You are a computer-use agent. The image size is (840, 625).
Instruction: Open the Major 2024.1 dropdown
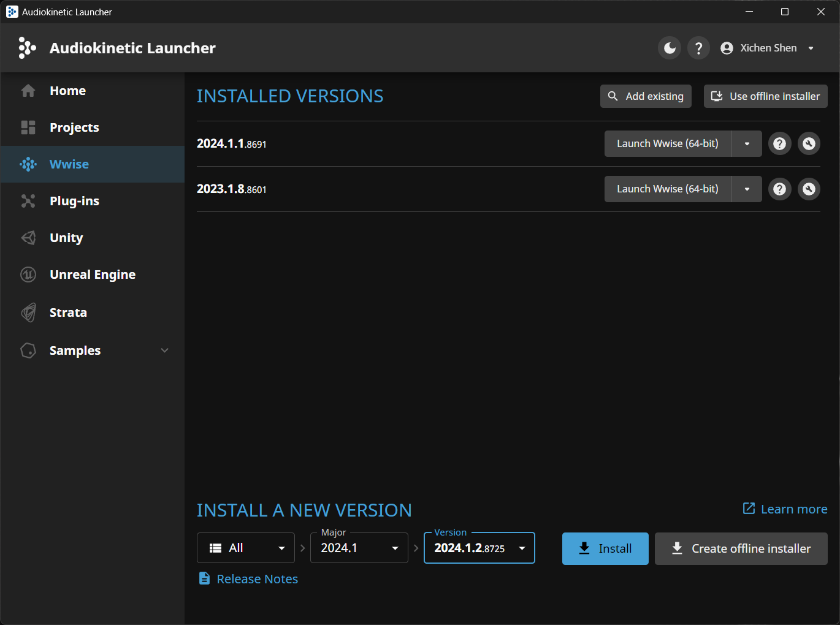pyautogui.click(x=359, y=548)
